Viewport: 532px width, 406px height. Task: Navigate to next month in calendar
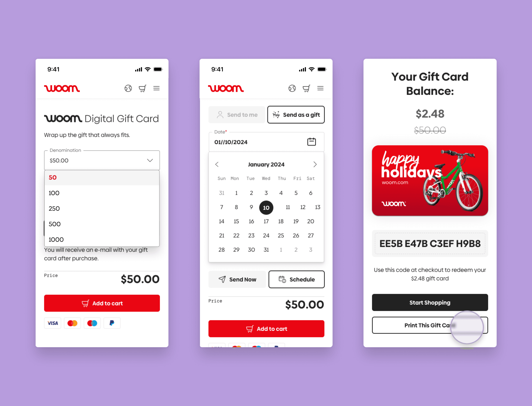coord(315,164)
